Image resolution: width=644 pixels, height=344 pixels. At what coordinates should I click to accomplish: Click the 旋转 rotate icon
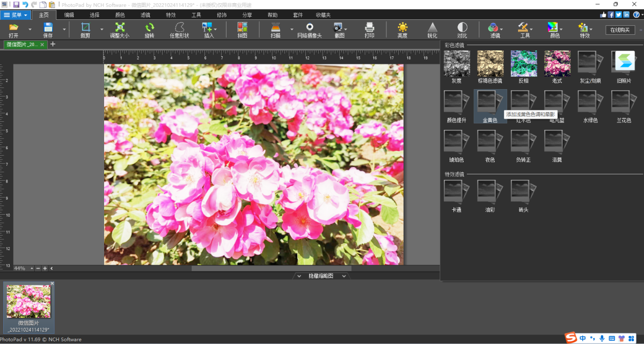(x=149, y=27)
